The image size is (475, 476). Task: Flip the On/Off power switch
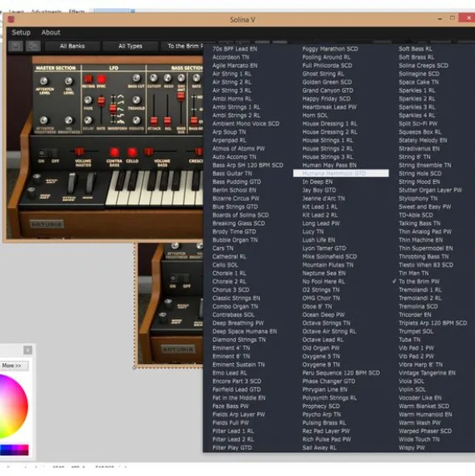point(48,153)
